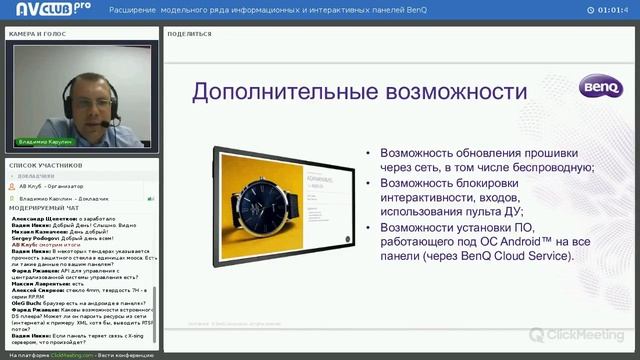The image size is (640, 360).
Task: Open the ClickMeeting.com footer link
Action: (x=72, y=356)
